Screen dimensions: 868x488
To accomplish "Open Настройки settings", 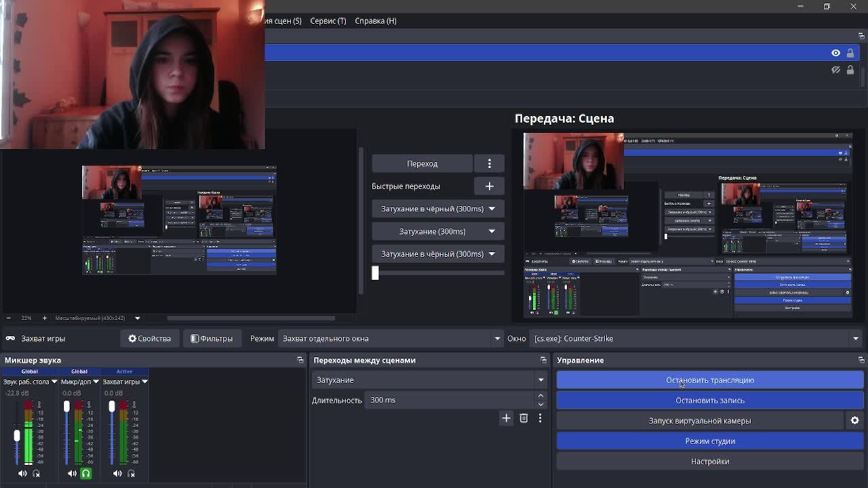I will pyautogui.click(x=710, y=462).
